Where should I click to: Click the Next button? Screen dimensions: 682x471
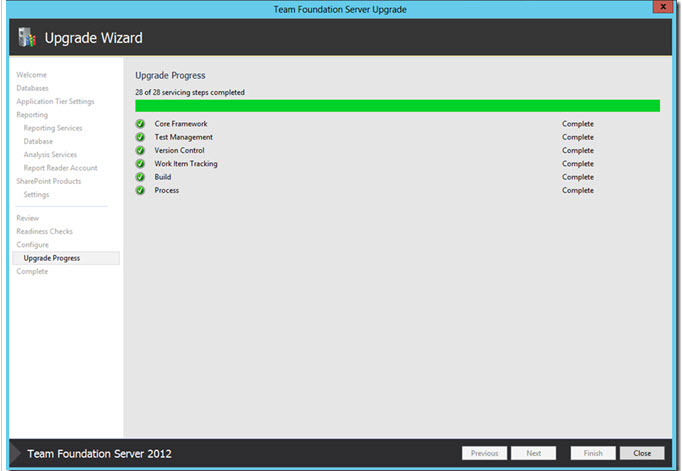coord(534,453)
